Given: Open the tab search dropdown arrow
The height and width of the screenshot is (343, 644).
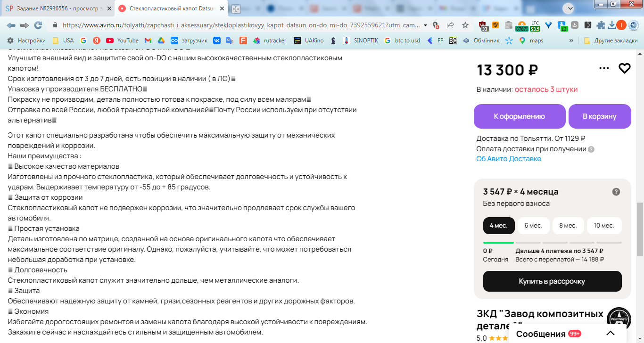Looking at the screenshot, I should (570, 8).
